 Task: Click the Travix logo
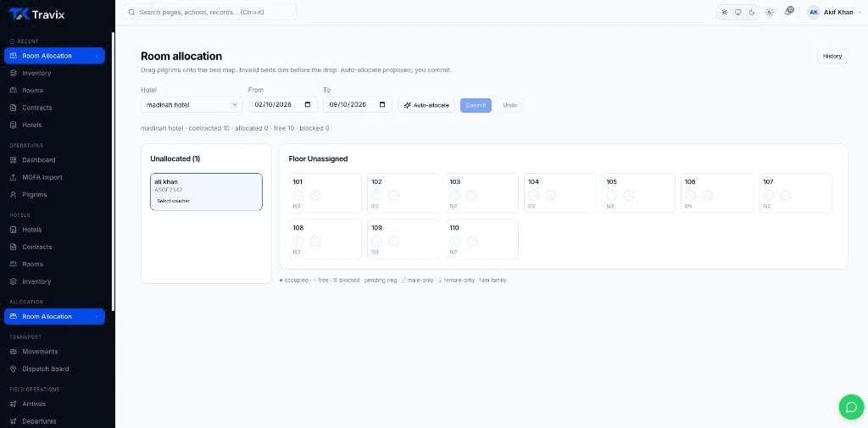coord(36,14)
